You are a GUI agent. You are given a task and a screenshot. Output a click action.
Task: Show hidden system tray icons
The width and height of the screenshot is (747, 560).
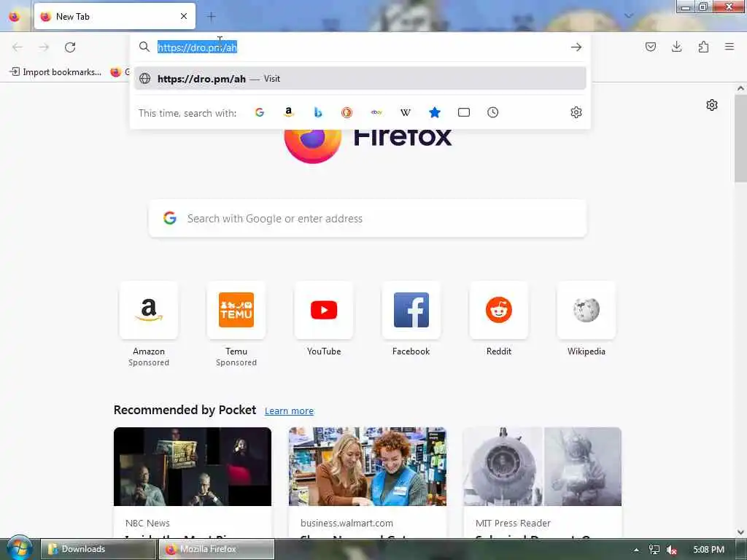coord(636,550)
